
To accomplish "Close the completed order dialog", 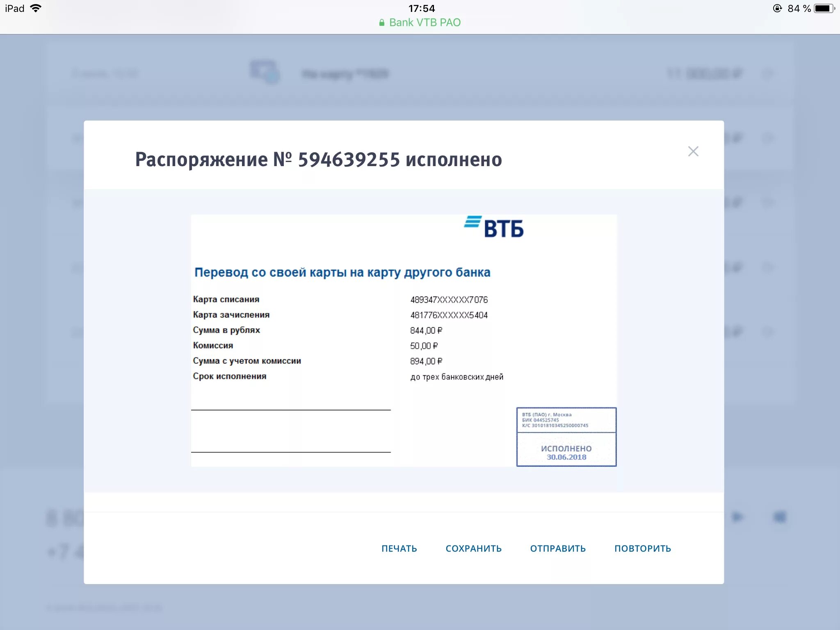I will [693, 151].
